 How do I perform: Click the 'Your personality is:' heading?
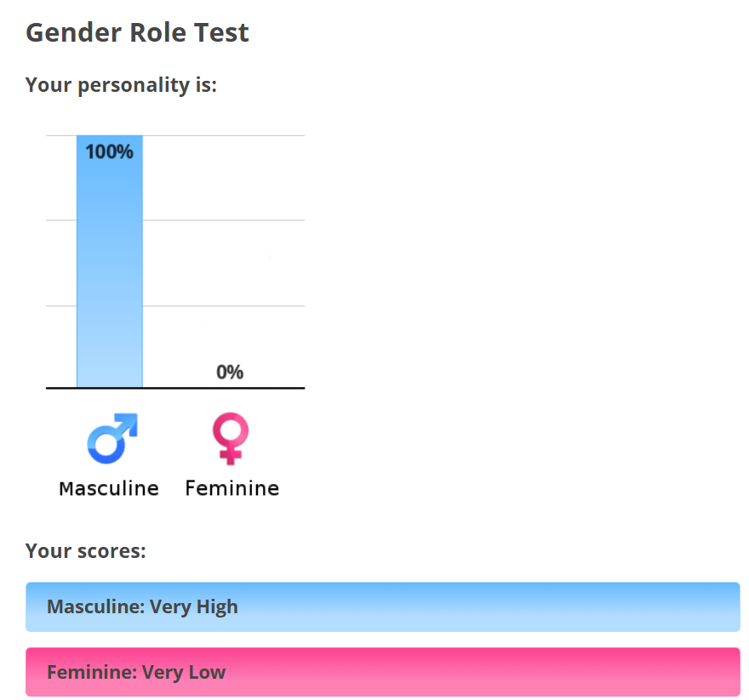[122, 85]
